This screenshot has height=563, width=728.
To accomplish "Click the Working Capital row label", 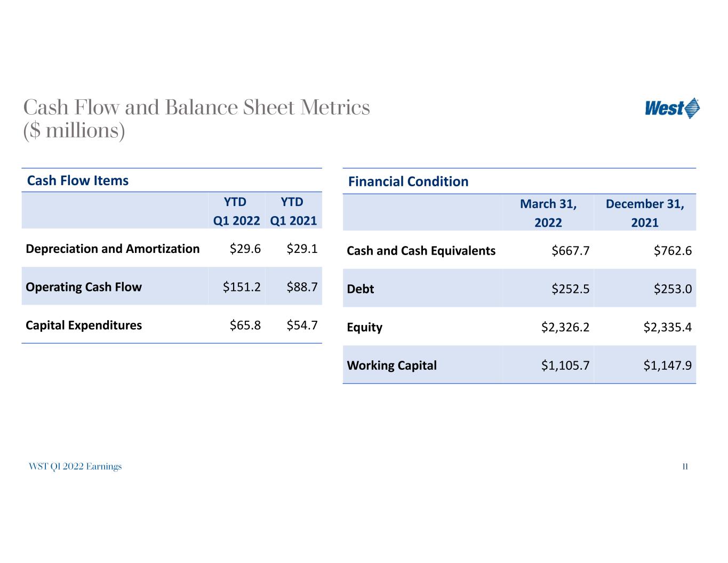I will coord(391,366).
